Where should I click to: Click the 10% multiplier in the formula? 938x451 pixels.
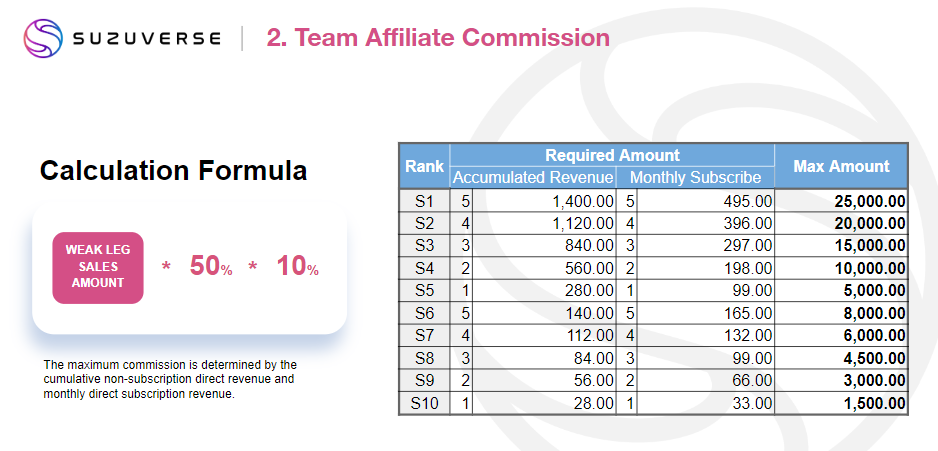pyautogui.click(x=297, y=266)
